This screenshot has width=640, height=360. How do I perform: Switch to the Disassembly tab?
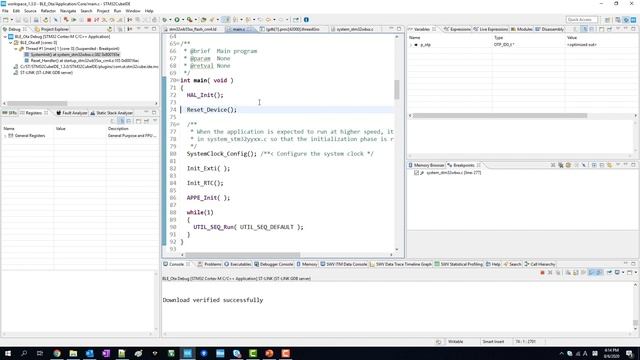[550, 29]
